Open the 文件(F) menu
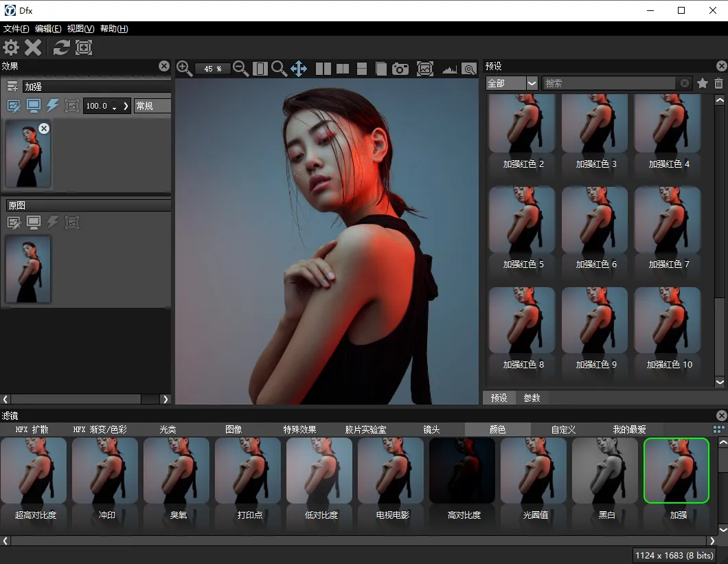The image size is (728, 564). 16,29
